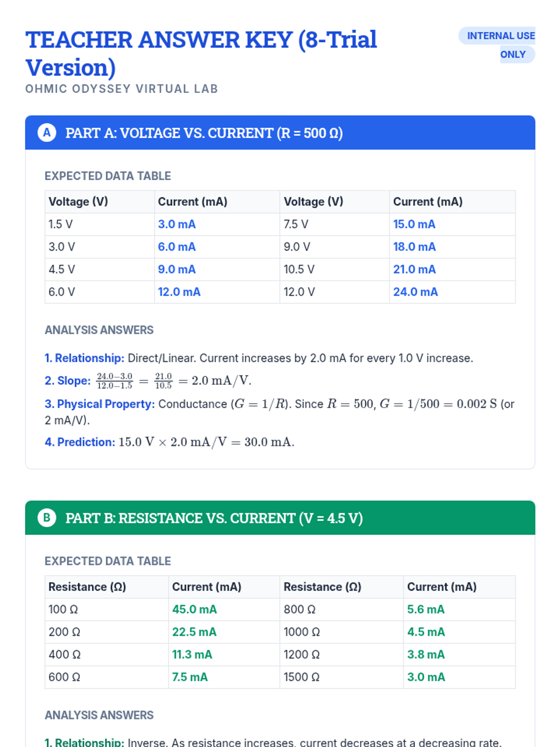Click the Analysis Answers heading in Part A

[x=99, y=330]
